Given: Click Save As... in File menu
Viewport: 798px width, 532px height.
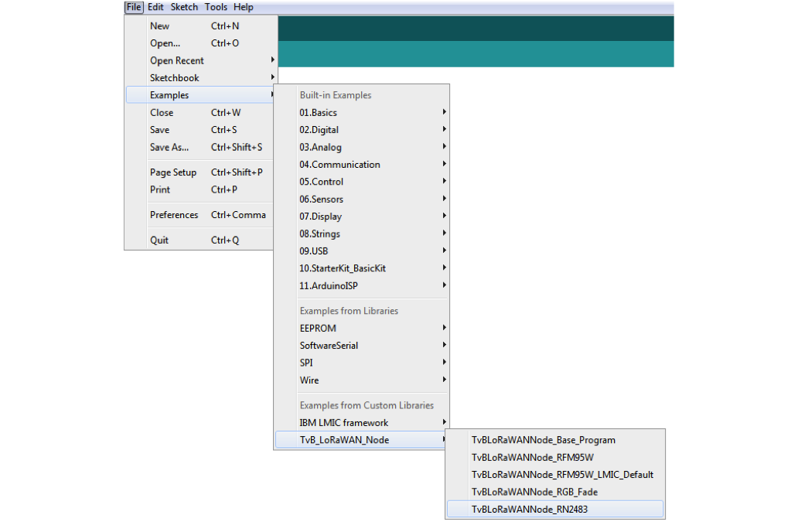Looking at the screenshot, I should click(169, 147).
